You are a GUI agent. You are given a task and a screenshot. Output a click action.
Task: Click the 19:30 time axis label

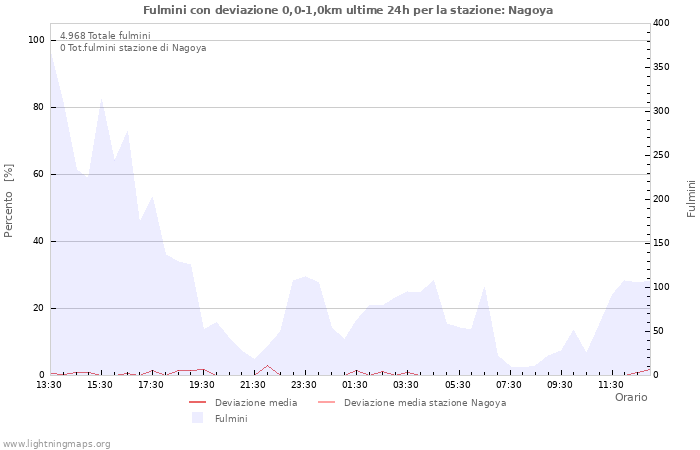click(x=202, y=384)
